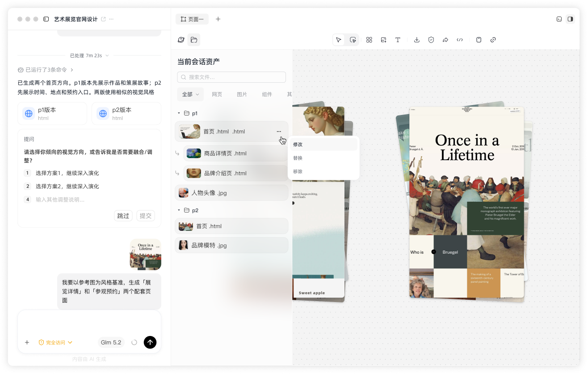This screenshot has height=374, width=588.
Task: Choose the add image tool
Action: (x=383, y=40)
